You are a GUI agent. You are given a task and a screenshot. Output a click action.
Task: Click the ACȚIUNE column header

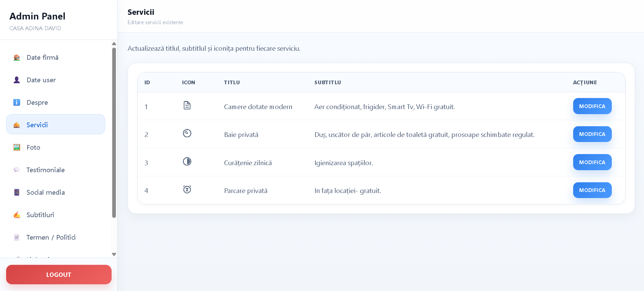tap(585, 83)
